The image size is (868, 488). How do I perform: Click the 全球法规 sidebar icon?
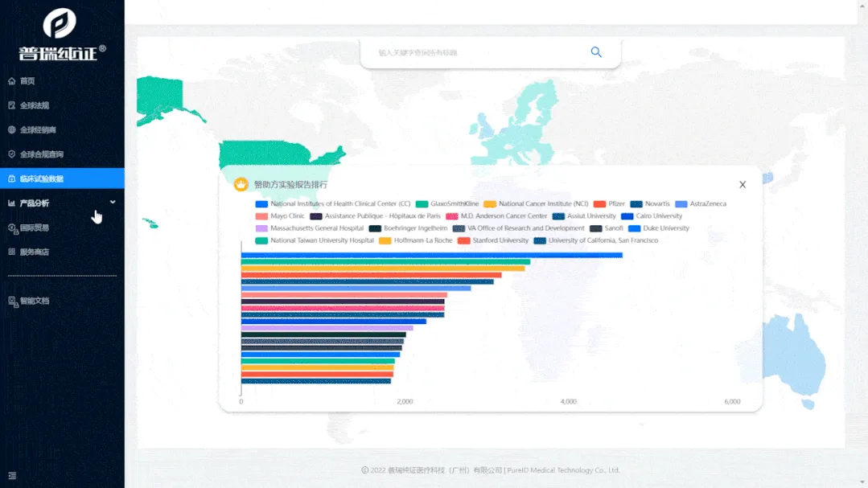[11, 105]
